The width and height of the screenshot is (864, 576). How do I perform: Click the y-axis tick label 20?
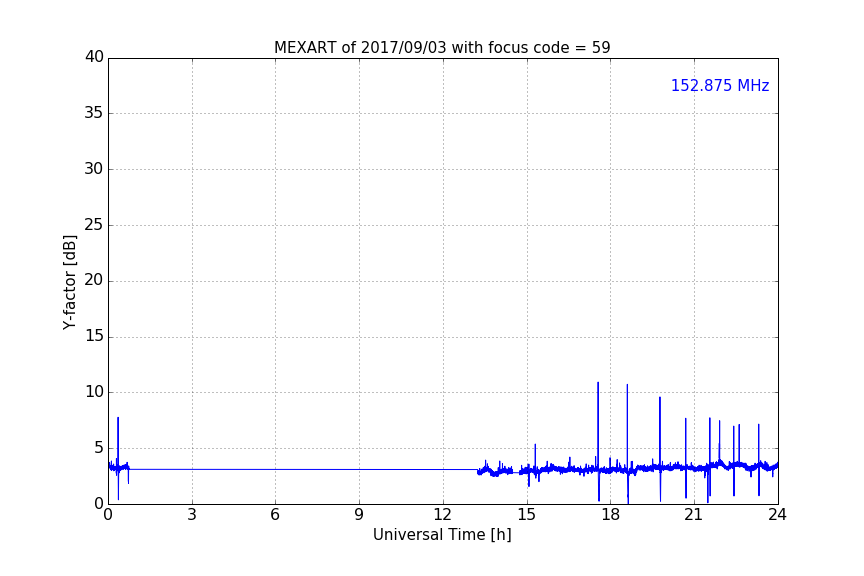94,281
